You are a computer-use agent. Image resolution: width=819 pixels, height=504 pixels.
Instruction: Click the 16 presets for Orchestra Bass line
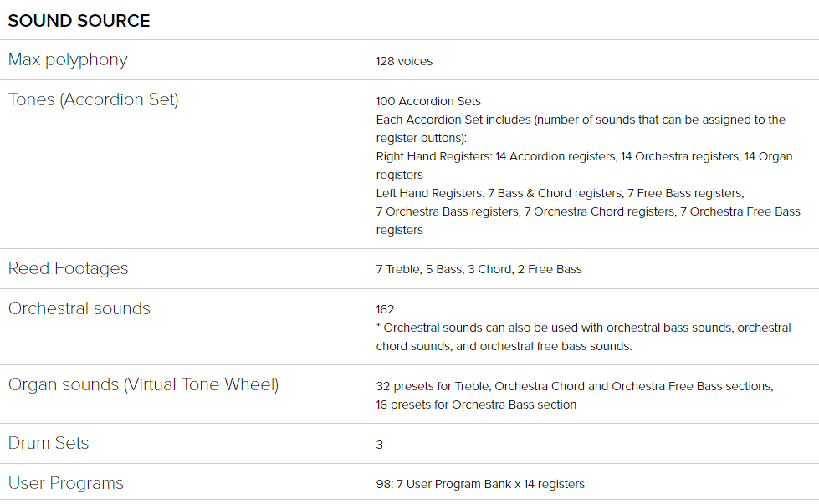476,405
